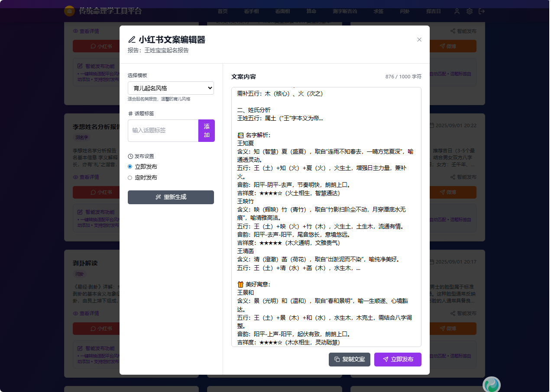Click the 美好寓意 line in the editor
This screenshot has width=551, height=392.
click(x=254, y=284)
